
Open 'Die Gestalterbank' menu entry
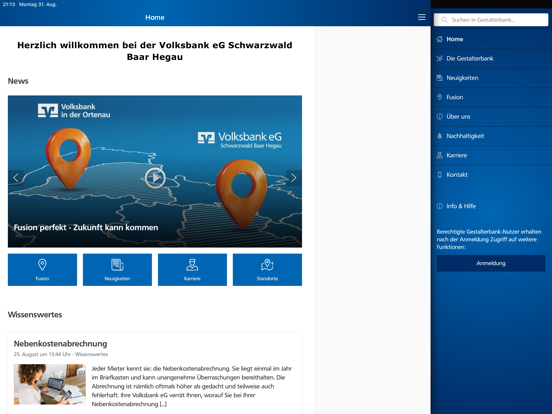[x=491, y=58]
